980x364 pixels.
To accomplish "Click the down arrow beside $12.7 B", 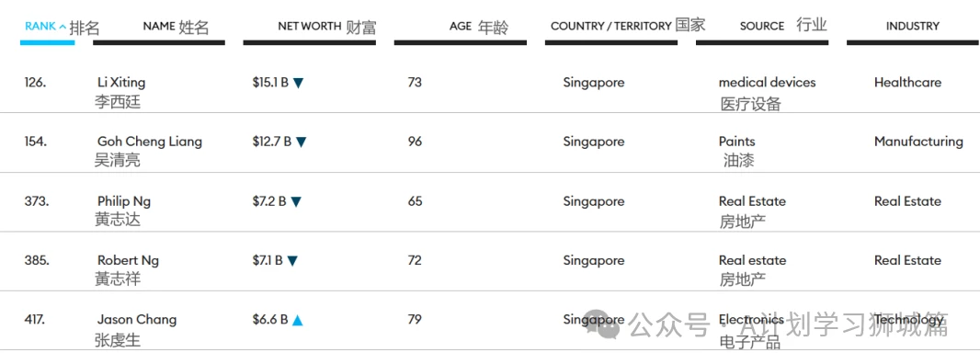I will [x=302, y=142].
